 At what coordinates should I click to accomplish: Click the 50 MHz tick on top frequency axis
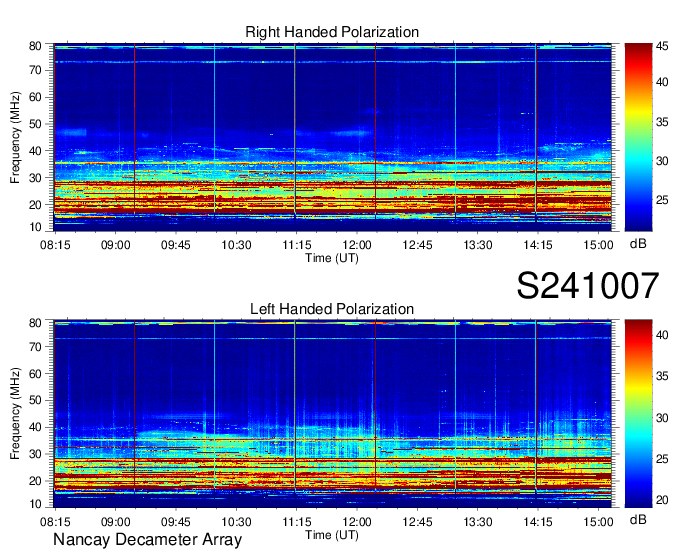tap(35, 124)
